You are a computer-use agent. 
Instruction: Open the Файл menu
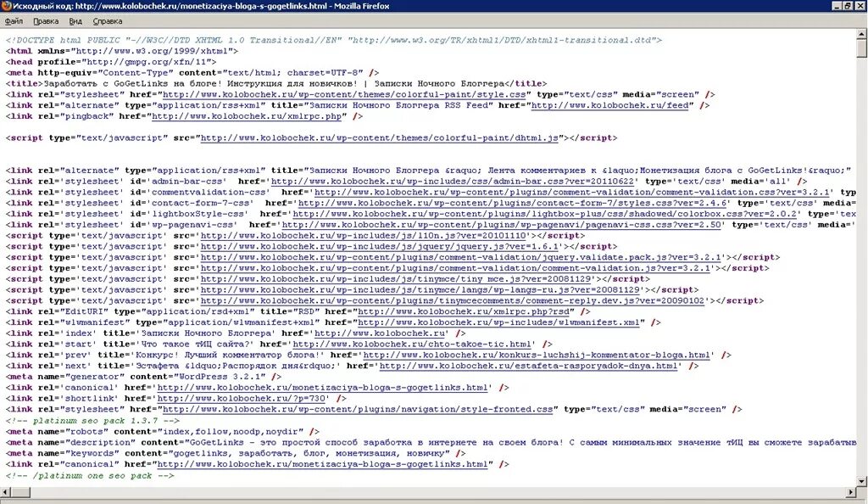pyautogui.click(x=14, y=21)
